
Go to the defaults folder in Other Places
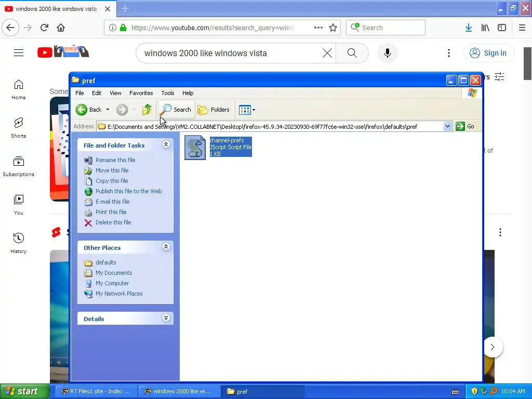coord(106,262)
